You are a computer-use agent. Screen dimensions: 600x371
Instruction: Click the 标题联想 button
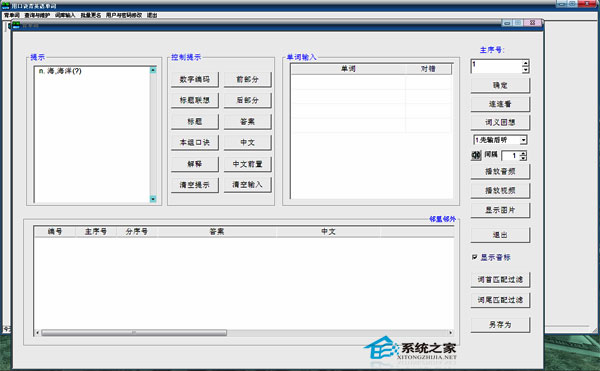(195, 100)
